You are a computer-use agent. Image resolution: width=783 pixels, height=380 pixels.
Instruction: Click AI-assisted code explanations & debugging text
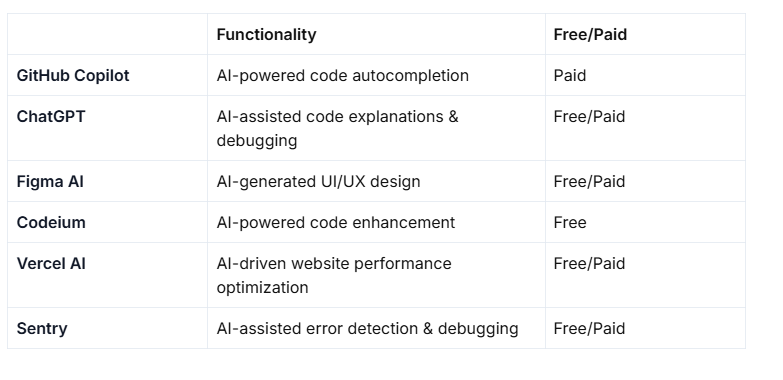tap(338, 128)
